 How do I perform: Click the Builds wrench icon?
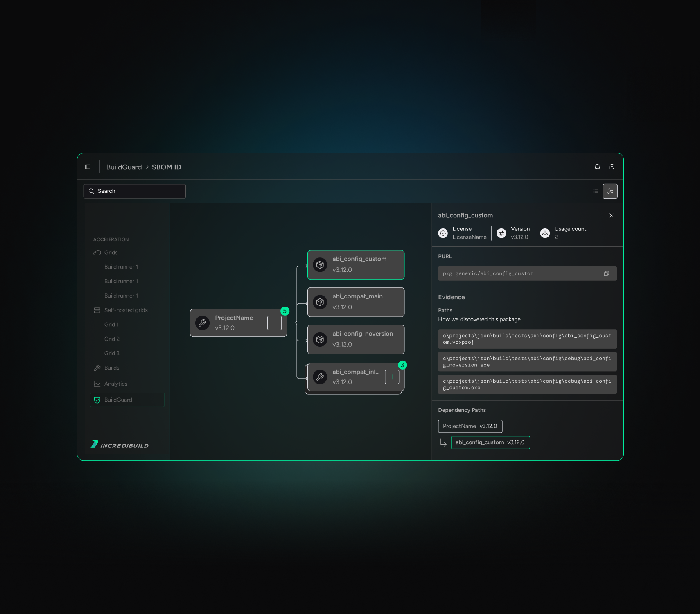tap(97, 368)
